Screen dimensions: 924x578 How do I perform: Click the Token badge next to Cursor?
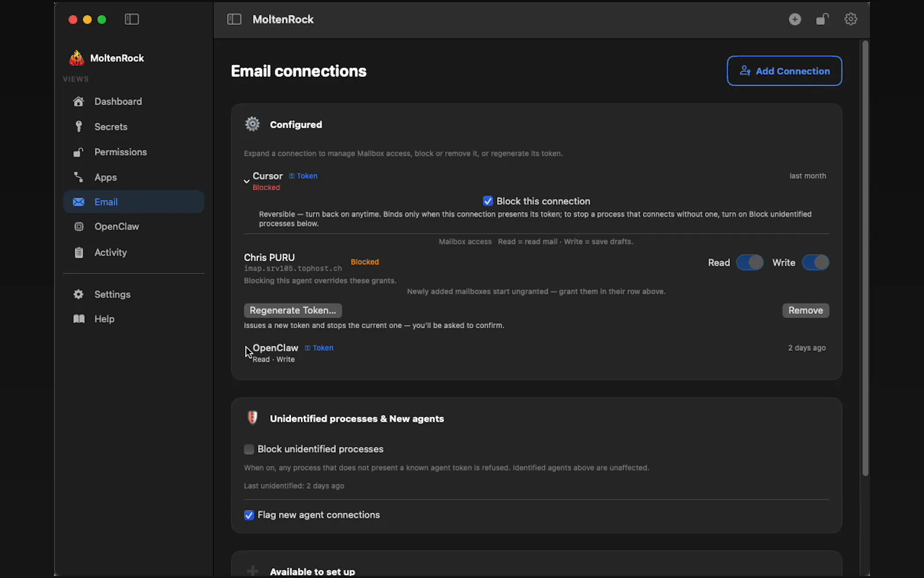coord(303,176)
